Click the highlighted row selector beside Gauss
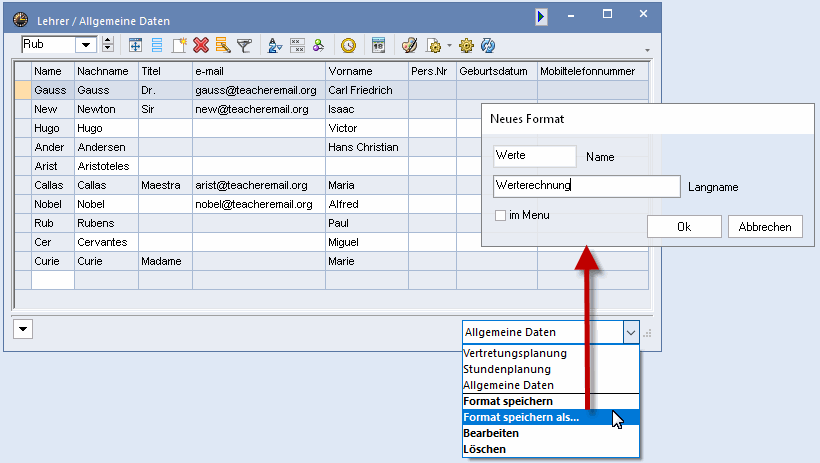 click(x=23, y=90)
